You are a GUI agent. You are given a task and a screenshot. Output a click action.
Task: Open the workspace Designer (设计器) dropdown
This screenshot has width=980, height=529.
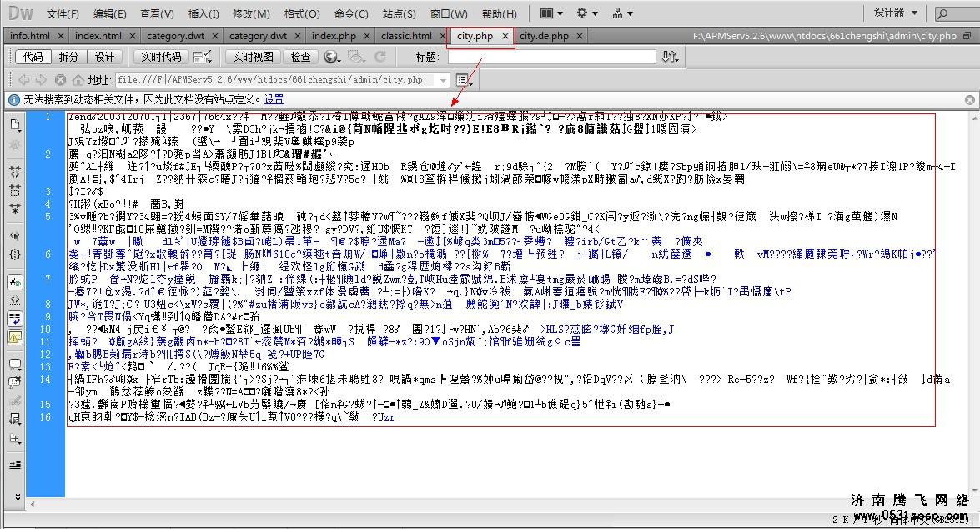(x=895, y=13)
